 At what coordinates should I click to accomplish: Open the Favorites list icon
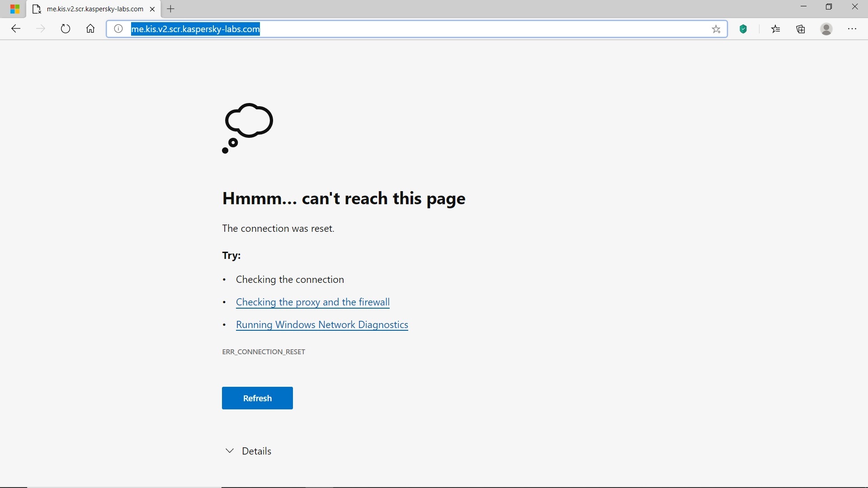[776, 29]
